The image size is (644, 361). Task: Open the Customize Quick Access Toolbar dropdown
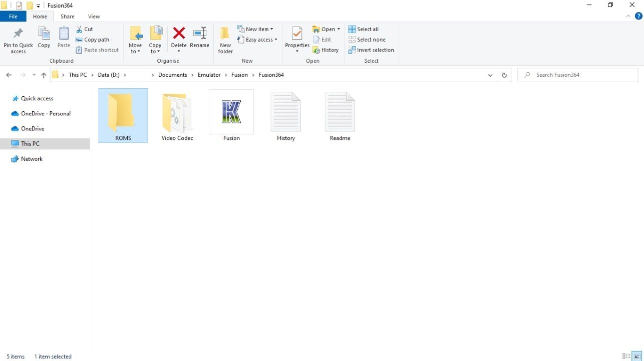coord(39,6)
